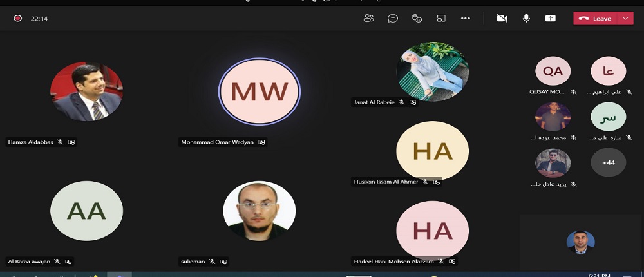Viewport: 644px width, 277px height.
Task: Click the share content icon
Action: 551,19
